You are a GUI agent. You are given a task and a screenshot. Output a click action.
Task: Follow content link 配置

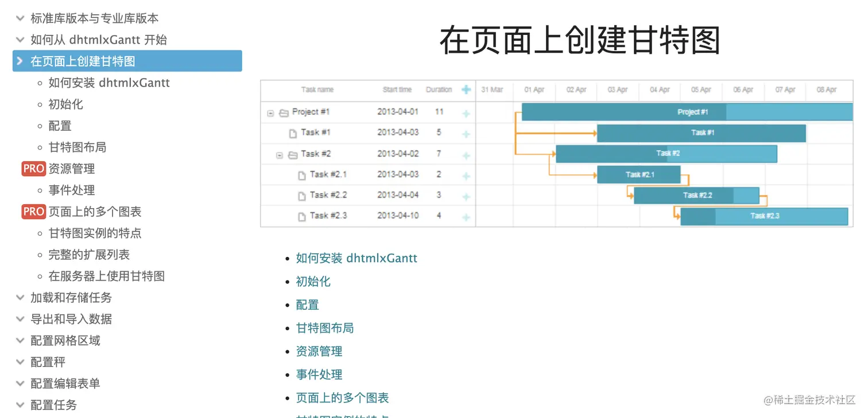pyautogui.click(x=308, y=305)
